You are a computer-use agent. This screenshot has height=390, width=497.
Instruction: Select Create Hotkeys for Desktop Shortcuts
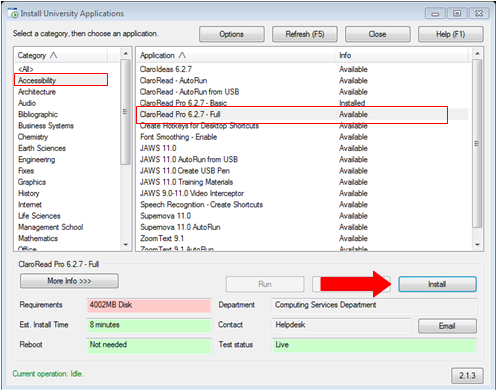coord(302,126)
